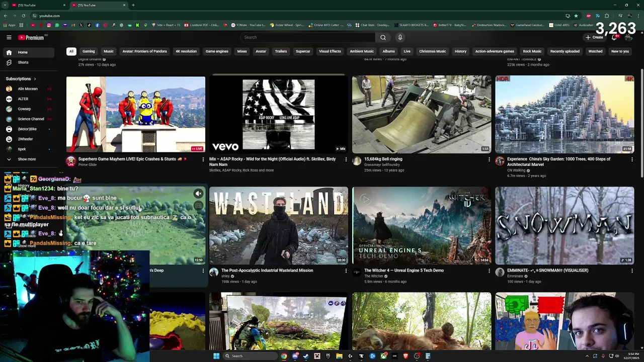Open the Combine PDF bookmark

coord(201,25)
